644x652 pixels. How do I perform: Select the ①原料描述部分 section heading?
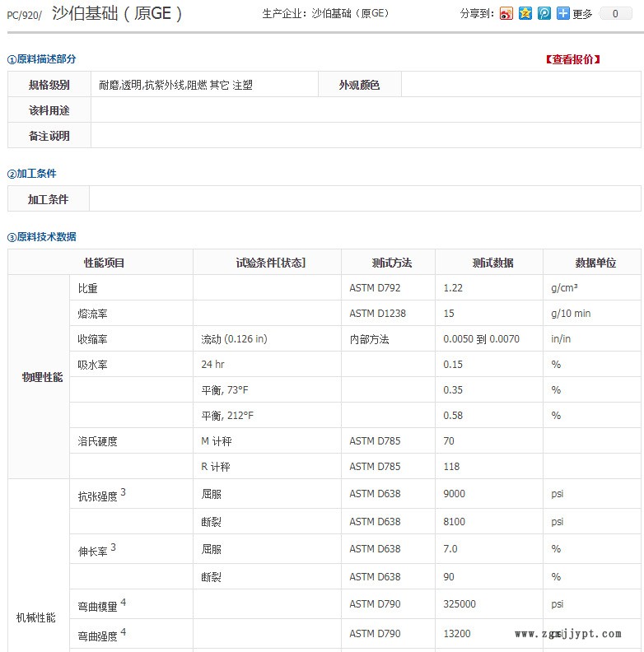click(x=42, y=59)
